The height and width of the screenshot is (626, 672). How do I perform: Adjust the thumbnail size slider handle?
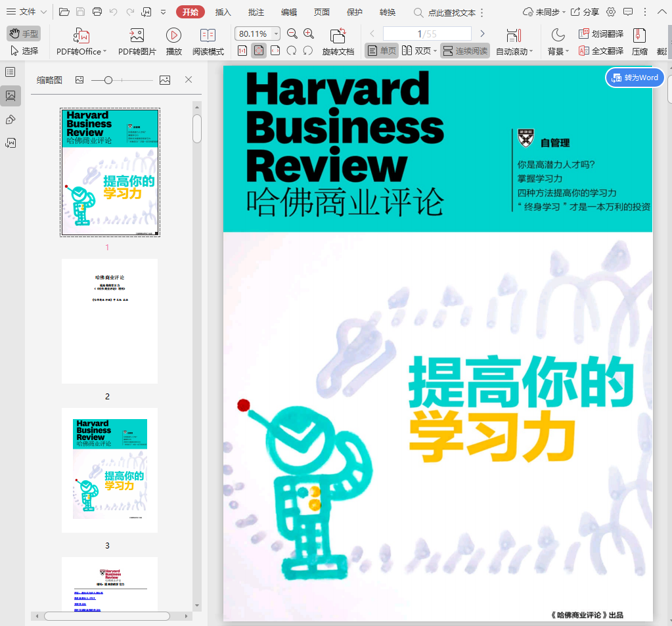click(108, 79)
